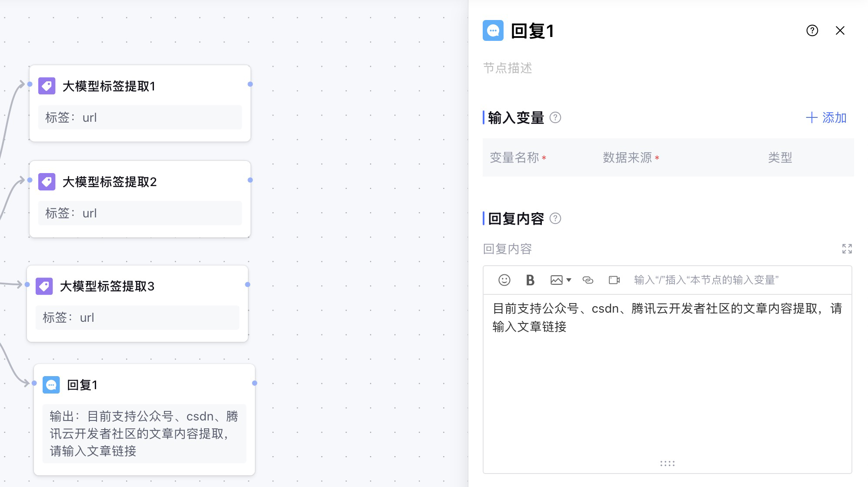Toggle bold formatting in reply editor
868x487 pixels.
[530, 280]
